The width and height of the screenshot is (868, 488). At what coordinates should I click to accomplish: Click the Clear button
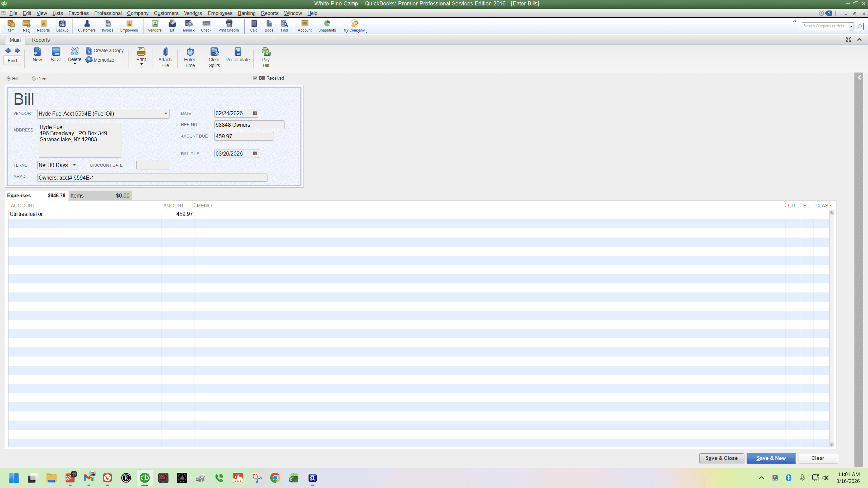click(818, 458)
